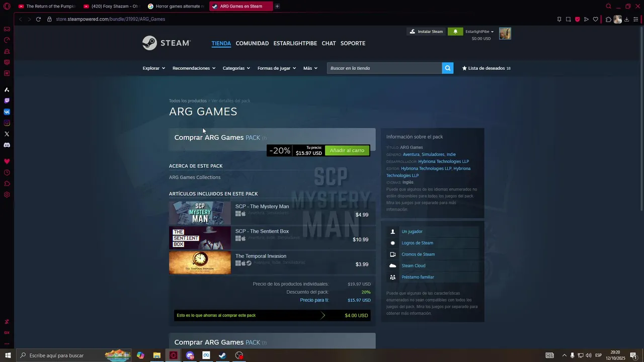
Task: Open the sidebar heart bookmarks icon
Action: (x=7, y=161)
